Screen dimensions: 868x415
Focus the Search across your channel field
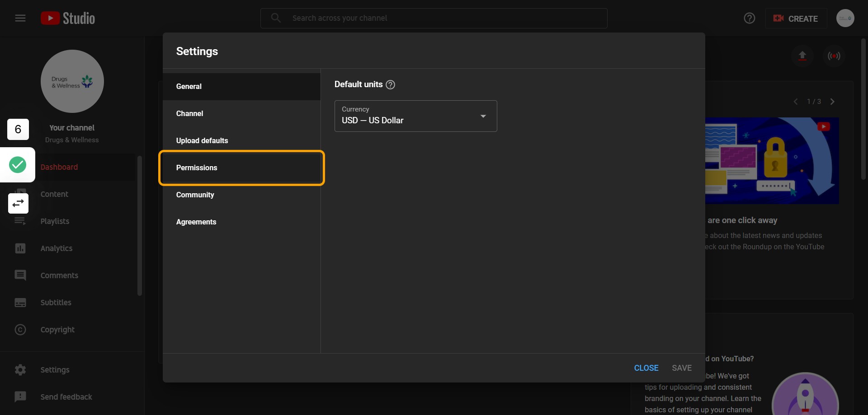click(x=434, y=18)
